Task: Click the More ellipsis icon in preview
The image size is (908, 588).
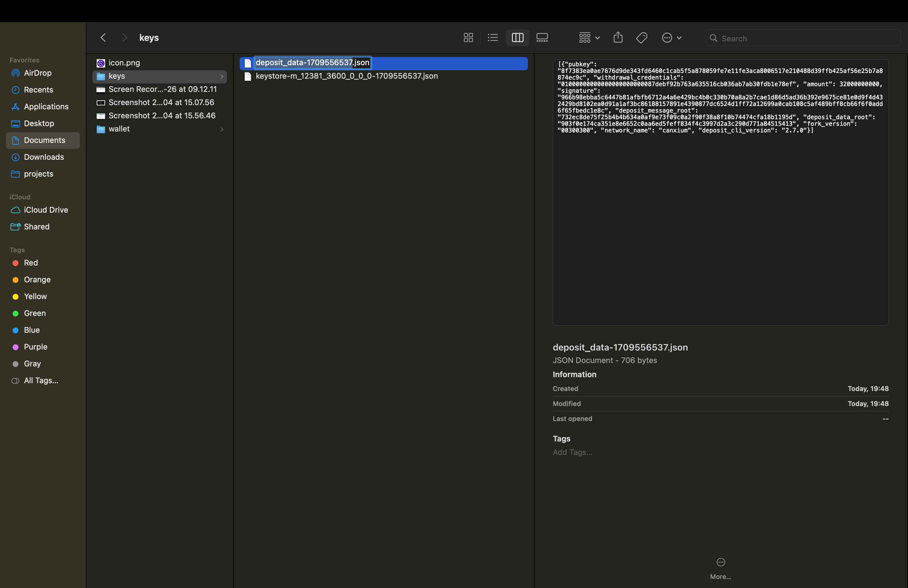Action: point(720,562)
